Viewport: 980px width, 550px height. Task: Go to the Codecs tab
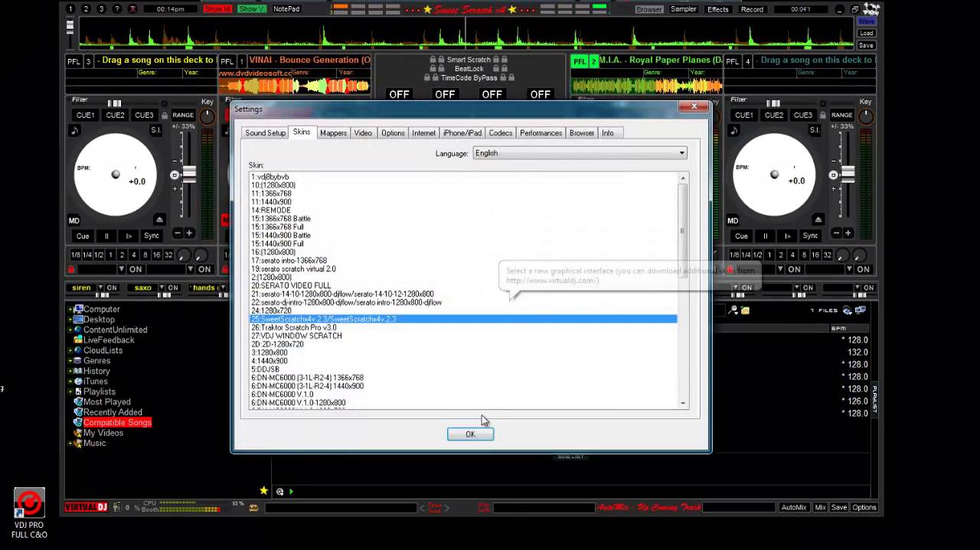click(x=500, y=133)
